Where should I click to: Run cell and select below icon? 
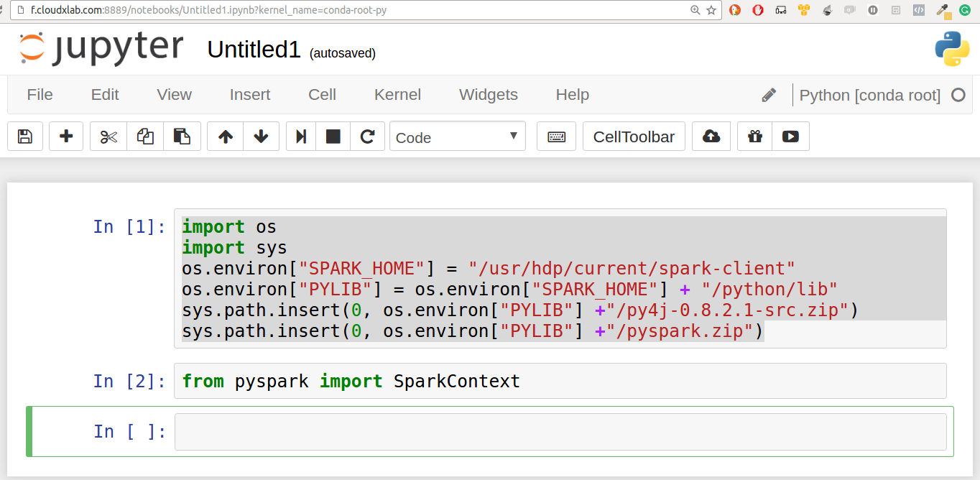pos(301,137)
